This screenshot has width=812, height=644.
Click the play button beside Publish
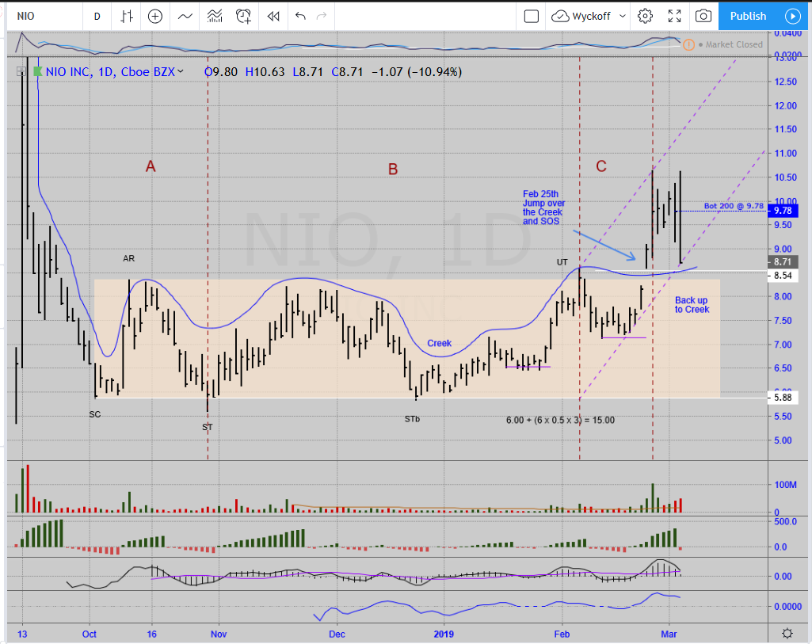pyautogui.click(x=793, y=16)
